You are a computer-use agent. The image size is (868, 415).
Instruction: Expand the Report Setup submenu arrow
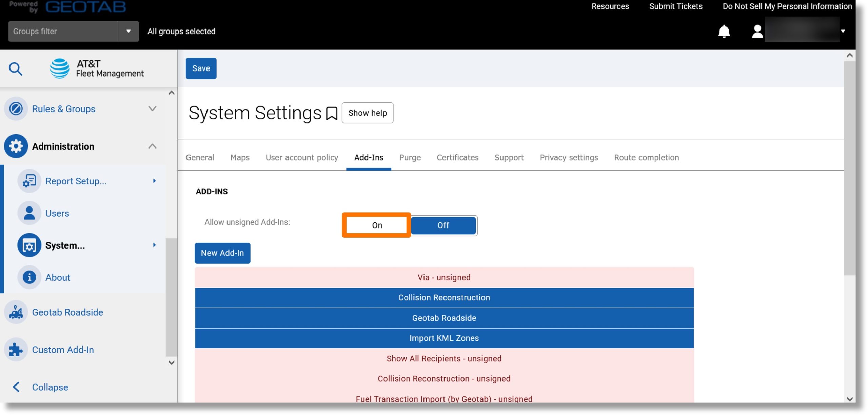point(155,181)
